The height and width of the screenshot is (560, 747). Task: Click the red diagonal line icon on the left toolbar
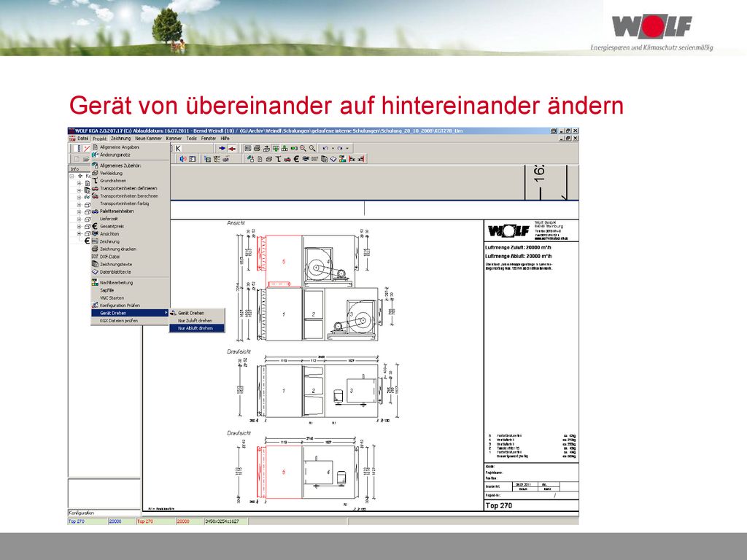coord(87,149)
